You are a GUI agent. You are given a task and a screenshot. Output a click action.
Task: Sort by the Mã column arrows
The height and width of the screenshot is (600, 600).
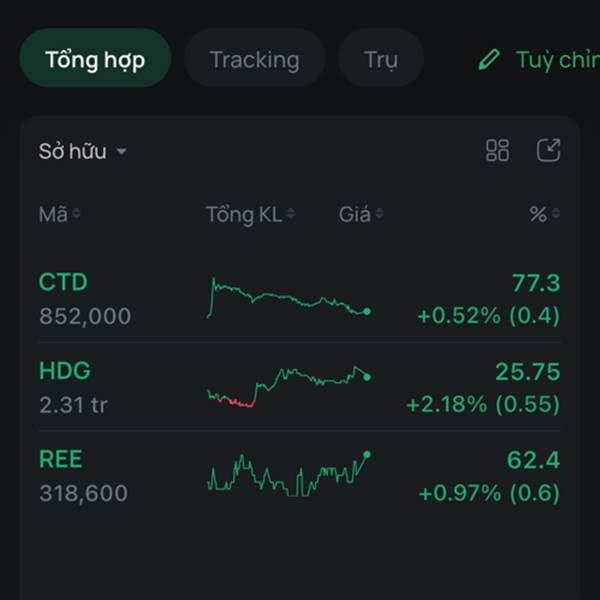[x=77, y=214]
